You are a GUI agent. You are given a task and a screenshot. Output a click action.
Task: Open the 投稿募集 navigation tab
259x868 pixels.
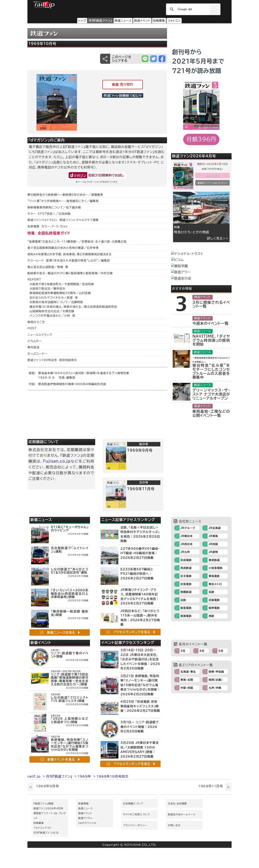159,21
